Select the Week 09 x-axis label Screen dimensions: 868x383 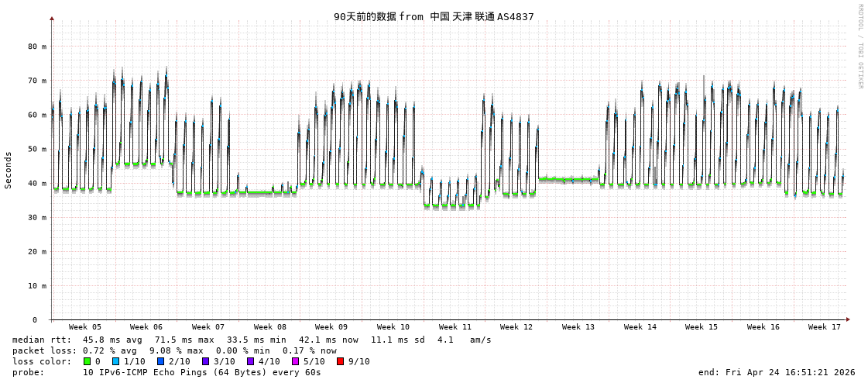point(331,327)
